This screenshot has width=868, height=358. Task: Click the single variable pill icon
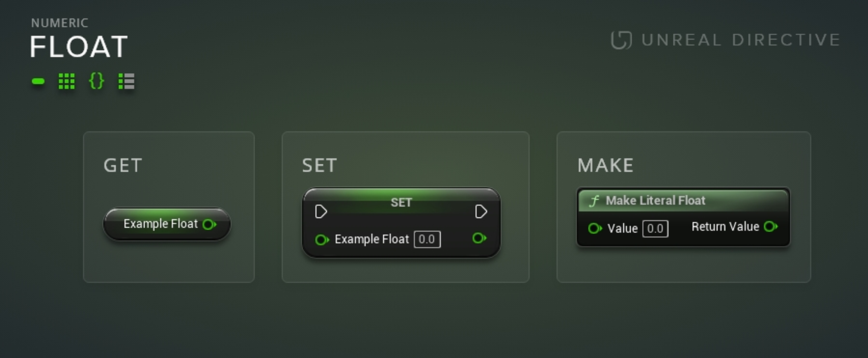(38, 81)
